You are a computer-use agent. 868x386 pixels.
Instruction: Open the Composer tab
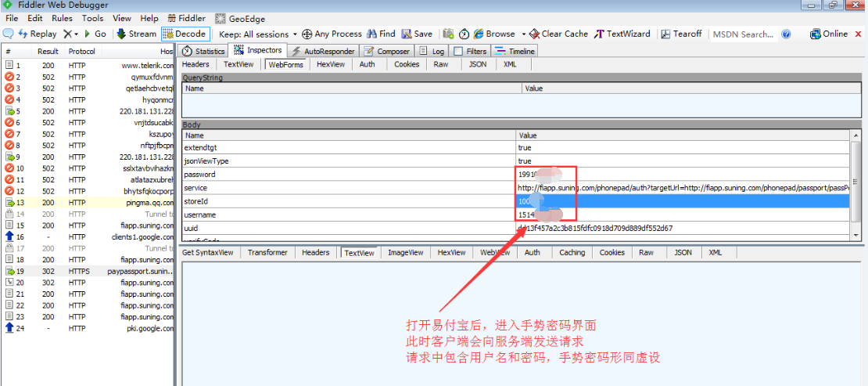pos(387,51)
